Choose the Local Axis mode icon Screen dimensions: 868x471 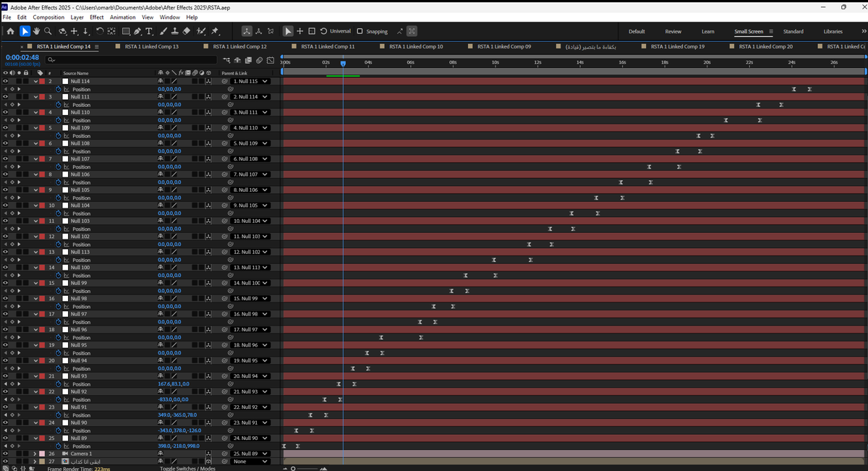pyautogui.click(x=247, y=31)
